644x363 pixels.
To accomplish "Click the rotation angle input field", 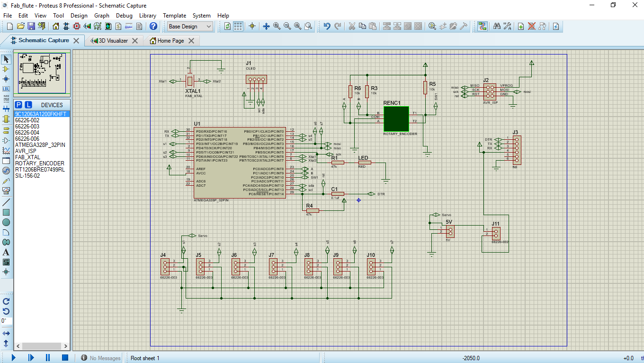I will [x=6, y=321].
